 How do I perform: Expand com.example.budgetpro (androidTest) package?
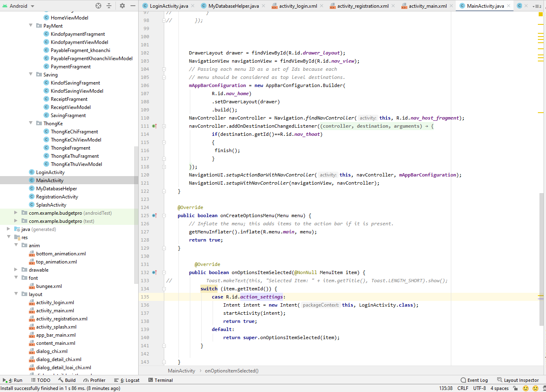point(16,213)
